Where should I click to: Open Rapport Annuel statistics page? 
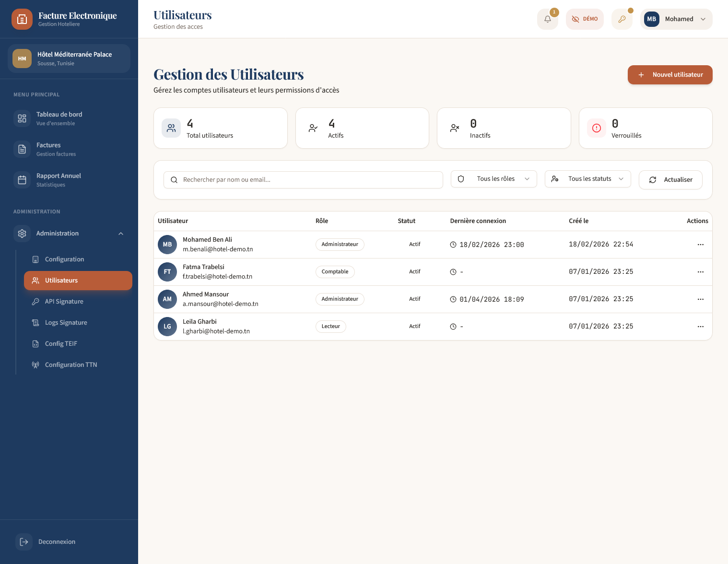[59, 180]
